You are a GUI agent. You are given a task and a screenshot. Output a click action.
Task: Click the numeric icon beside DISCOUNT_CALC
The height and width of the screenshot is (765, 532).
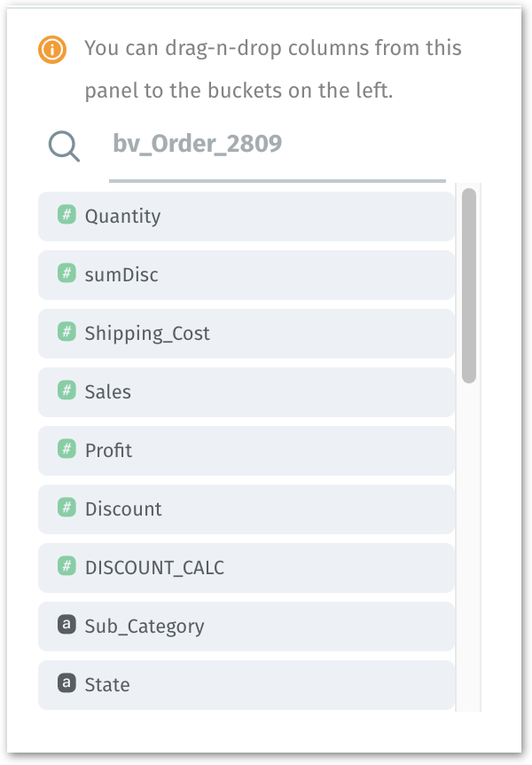pyautogui.click(x=66, y=566)
